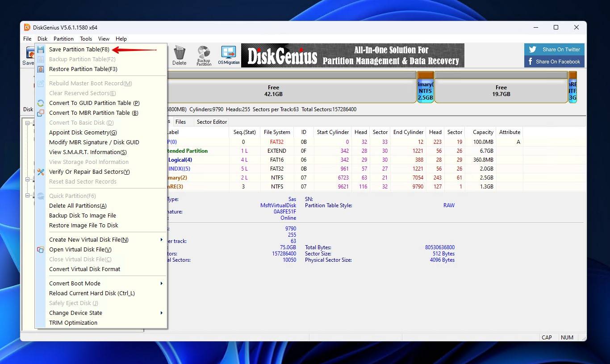Click the Restore Partition Table menu icon
The image size is (610, 364).
click(41, 69)
